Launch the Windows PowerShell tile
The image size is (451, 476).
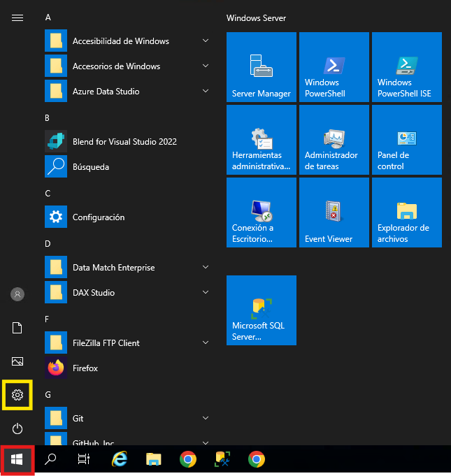[334, 67]
